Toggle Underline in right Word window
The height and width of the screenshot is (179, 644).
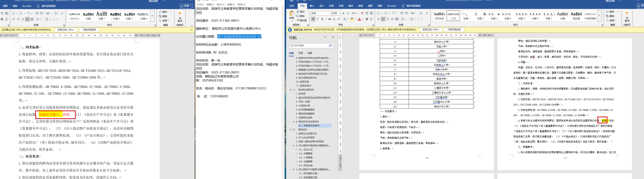[x=322, y=19]
